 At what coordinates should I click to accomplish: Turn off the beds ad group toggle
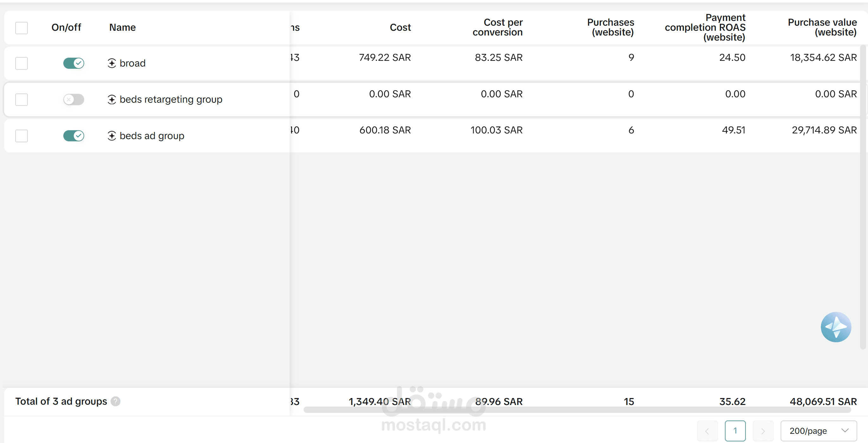coord(73,136)
